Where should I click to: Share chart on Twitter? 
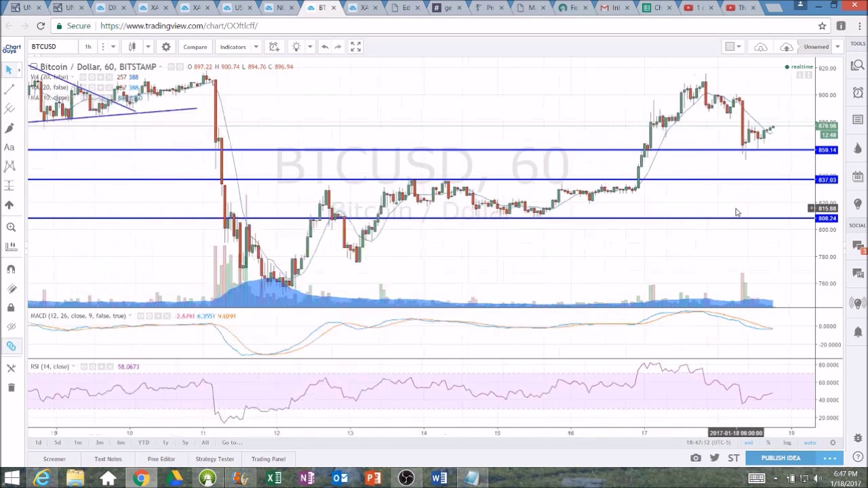[715, 458]
